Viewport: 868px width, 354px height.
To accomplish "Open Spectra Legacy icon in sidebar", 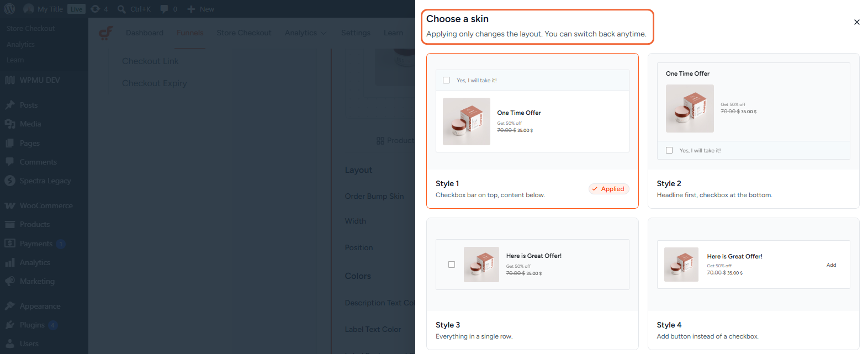I will click(10, 181).
